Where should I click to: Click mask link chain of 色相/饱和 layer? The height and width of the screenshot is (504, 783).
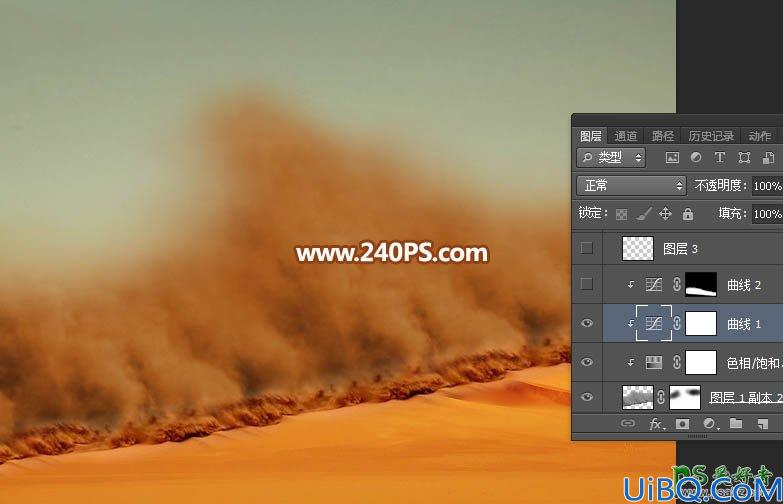tap(677, 362)
